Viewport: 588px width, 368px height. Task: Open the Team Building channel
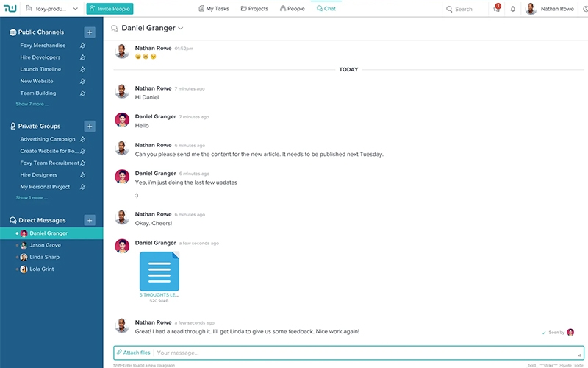(x=38, y=93)
